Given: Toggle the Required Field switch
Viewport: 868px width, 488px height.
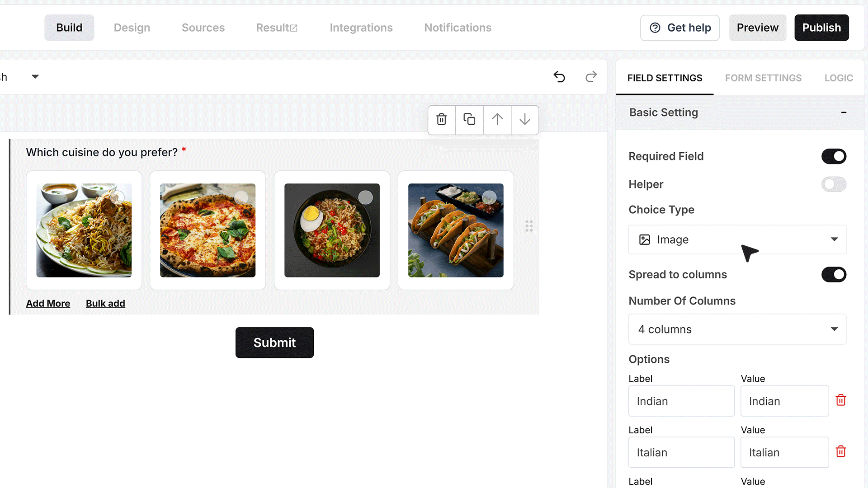Looking at the screenshot, I should click(834, 156).
